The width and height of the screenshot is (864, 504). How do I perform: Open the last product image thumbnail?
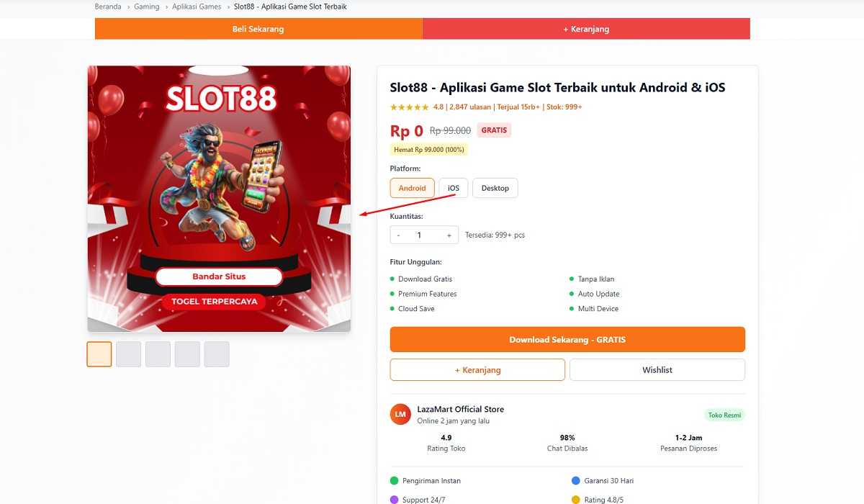(x=217, y=354)
